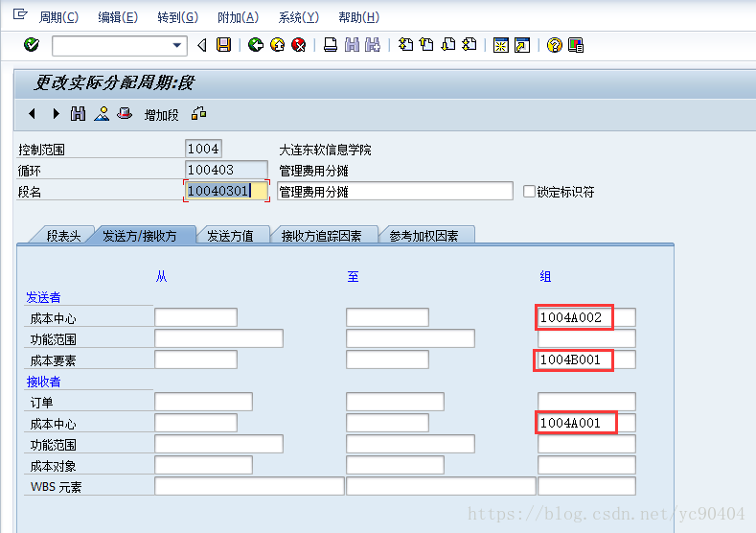Click sender 成本中心 From field
The image size is (756, 533).
point(195,317)
